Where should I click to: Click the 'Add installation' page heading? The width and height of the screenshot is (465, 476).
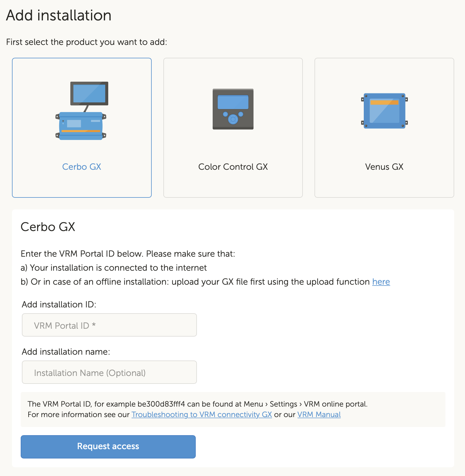pyautogui.click(x=59, y=15)
